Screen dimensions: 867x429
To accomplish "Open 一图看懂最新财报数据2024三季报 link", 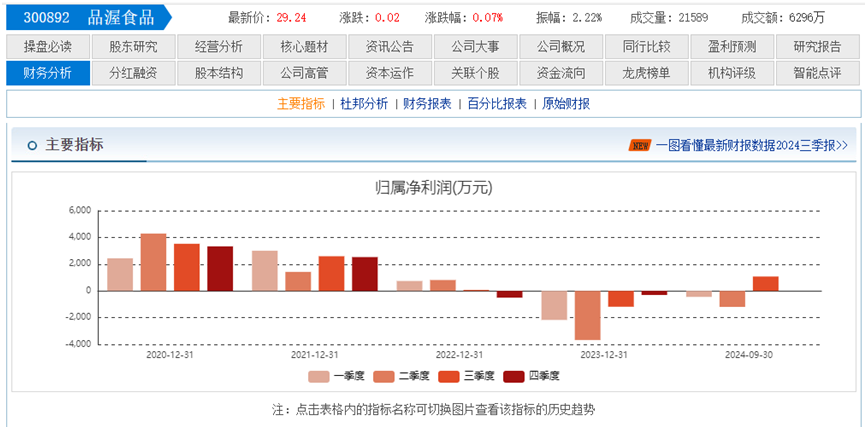I will [752, 145].
